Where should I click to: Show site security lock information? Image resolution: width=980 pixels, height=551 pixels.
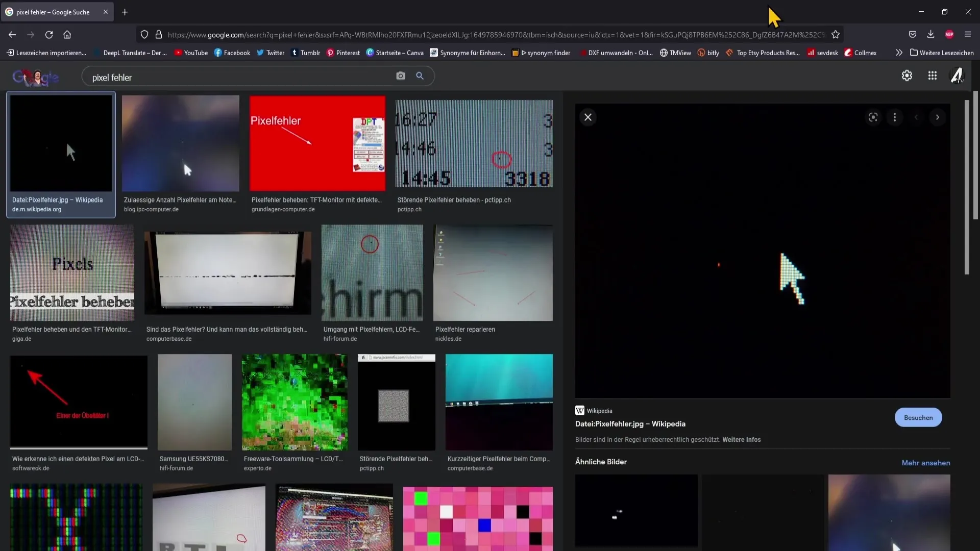[159, 35]
